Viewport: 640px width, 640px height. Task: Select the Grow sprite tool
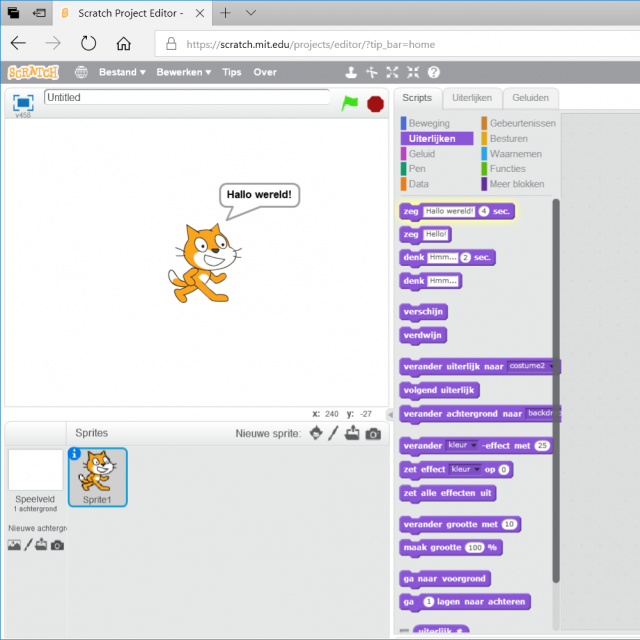[392, 72]
